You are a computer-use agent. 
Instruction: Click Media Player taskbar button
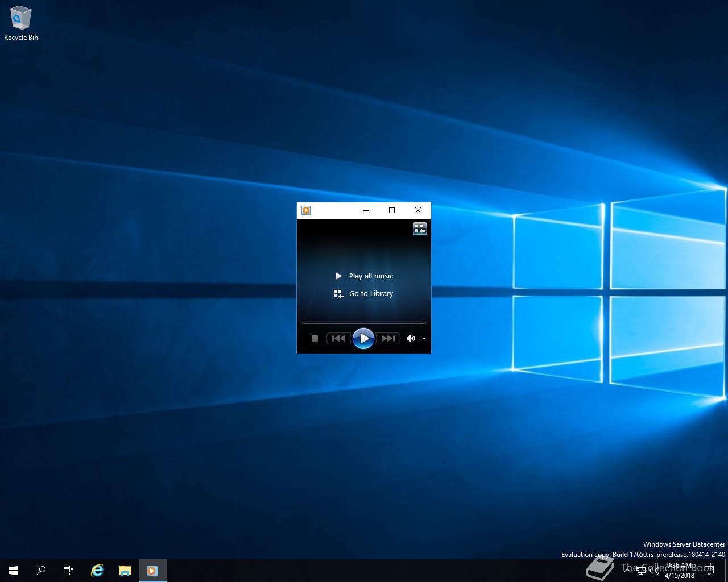(x=152, y=571)
